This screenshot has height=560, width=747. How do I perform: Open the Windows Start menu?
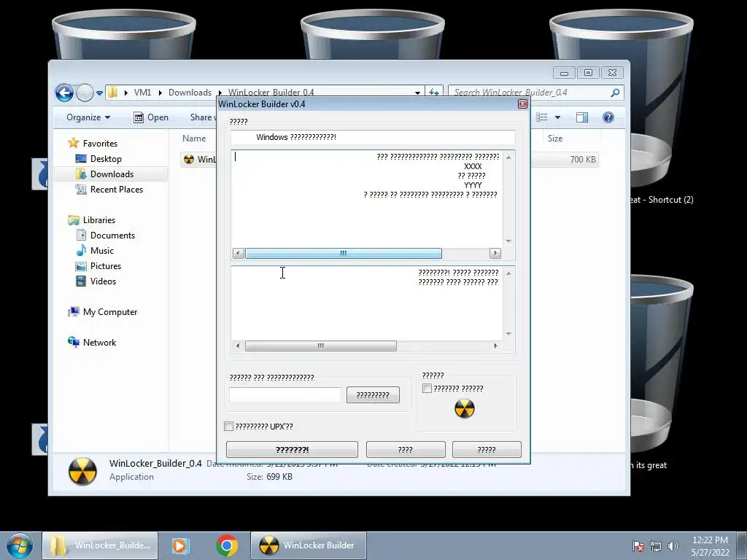pyautogui.click(x=19, y=545)
